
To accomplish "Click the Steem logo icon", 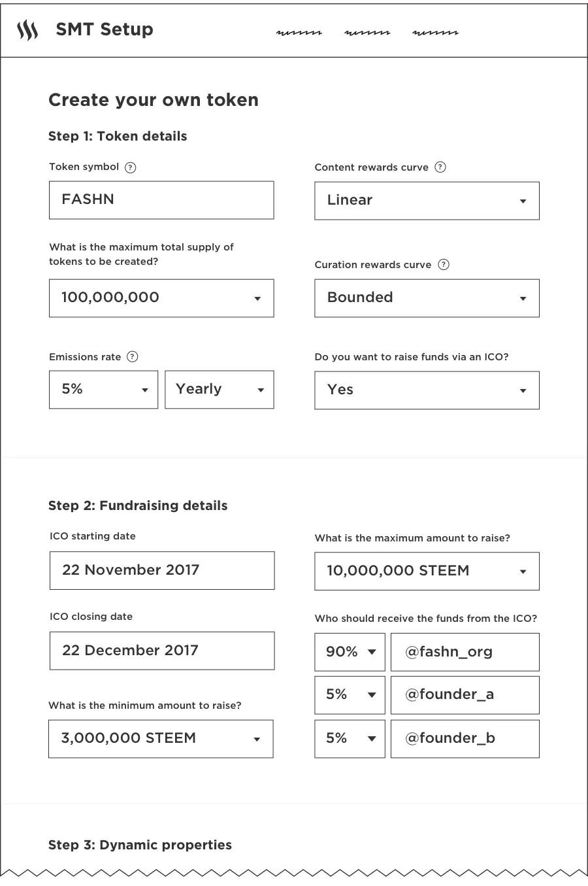I will point(27,30).
